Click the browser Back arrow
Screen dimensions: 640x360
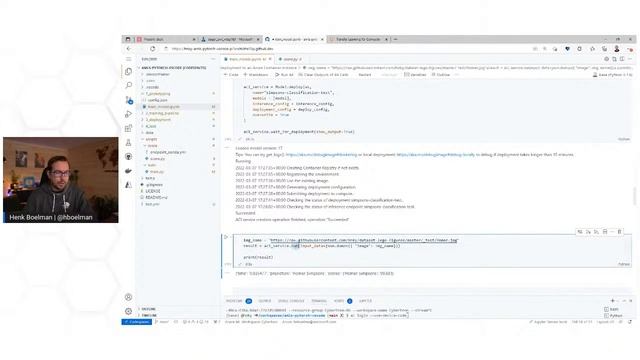tap(129, 49)
